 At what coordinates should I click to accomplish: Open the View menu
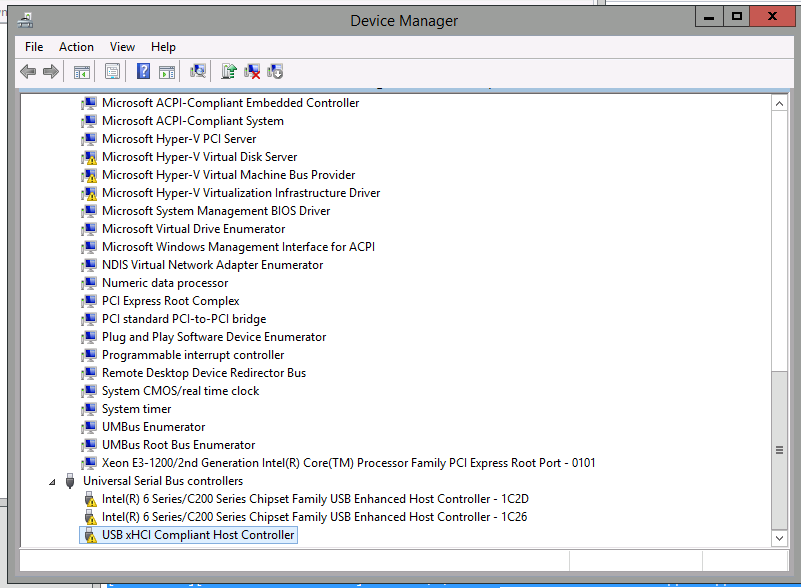(122, 47)
